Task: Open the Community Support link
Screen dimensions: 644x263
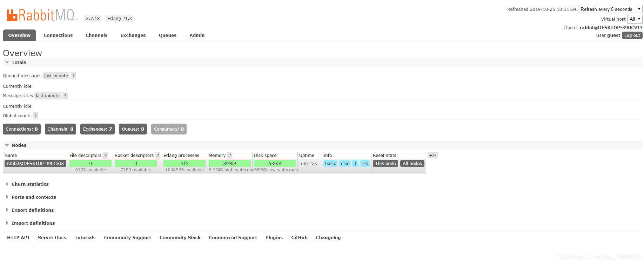Action: tap(128, 238)
